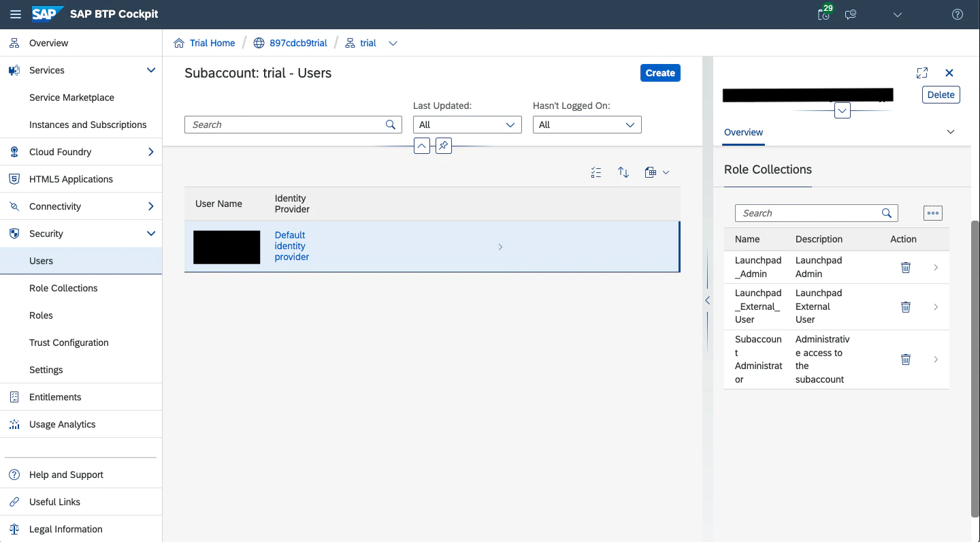
Task: Collapse the detail side panel arrow
Action: 707,300
